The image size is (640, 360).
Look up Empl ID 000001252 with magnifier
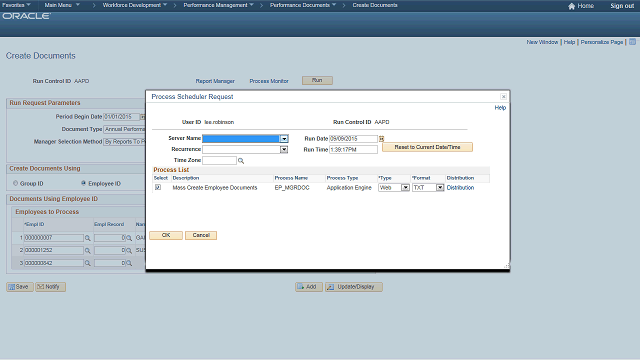point(87,251)
